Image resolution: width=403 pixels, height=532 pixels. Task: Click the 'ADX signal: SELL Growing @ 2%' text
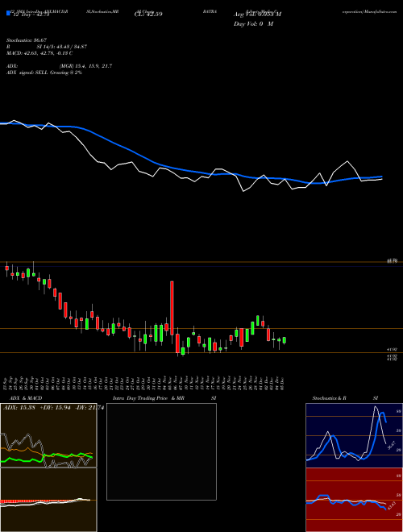[44, 73]
